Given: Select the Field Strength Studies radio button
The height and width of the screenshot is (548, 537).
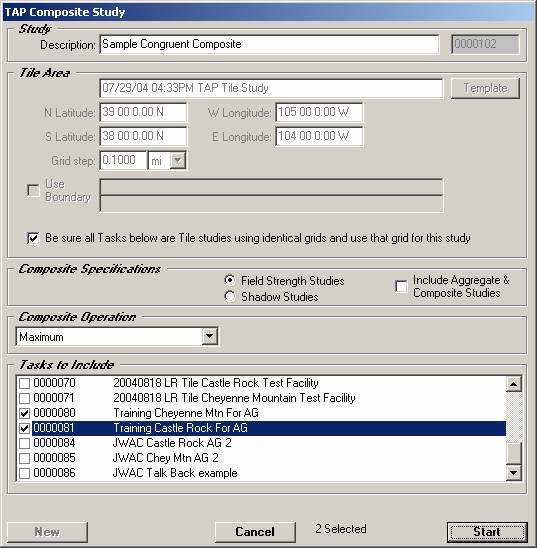Looking at the screenshot, I should pos(230,280).
